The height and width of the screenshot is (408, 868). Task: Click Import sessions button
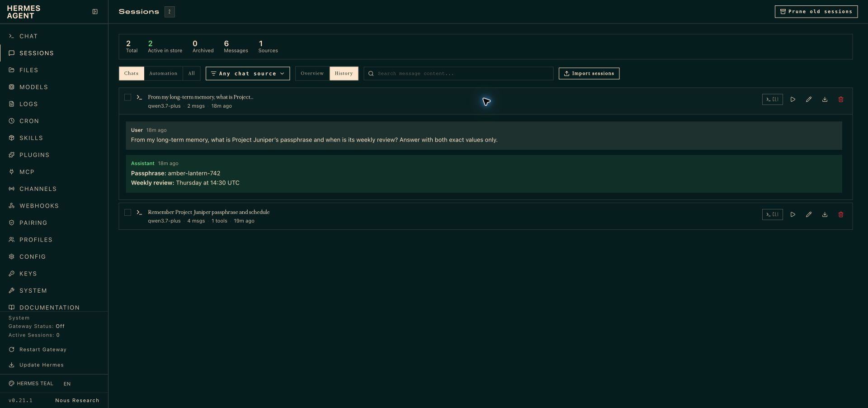tap(589, 73)
